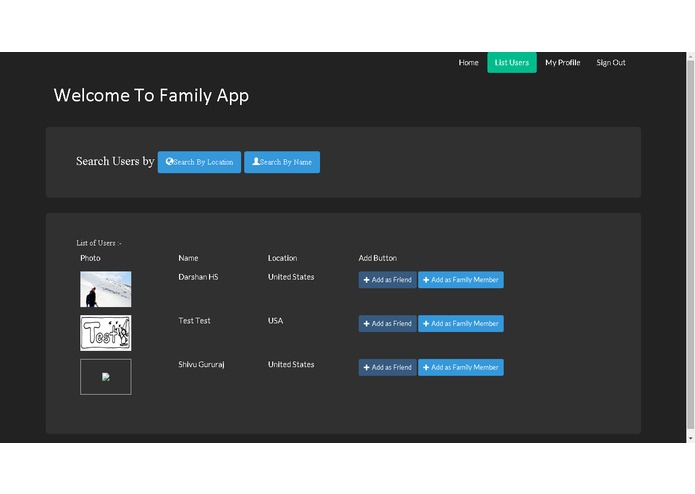695x494 pixels.
Task: Click United States in Darshan HS row
Action: coord(291,277)
